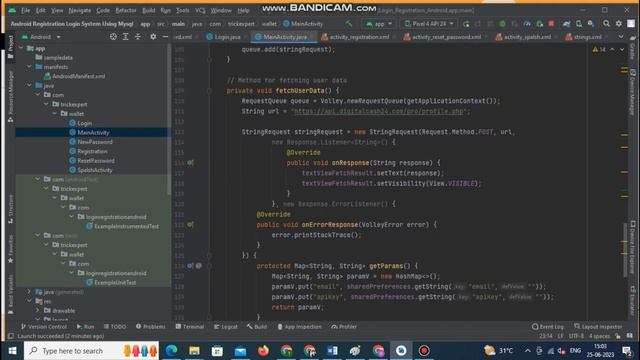
Task: Open the Profiler tool window
Action: click(x=344, y=327)
